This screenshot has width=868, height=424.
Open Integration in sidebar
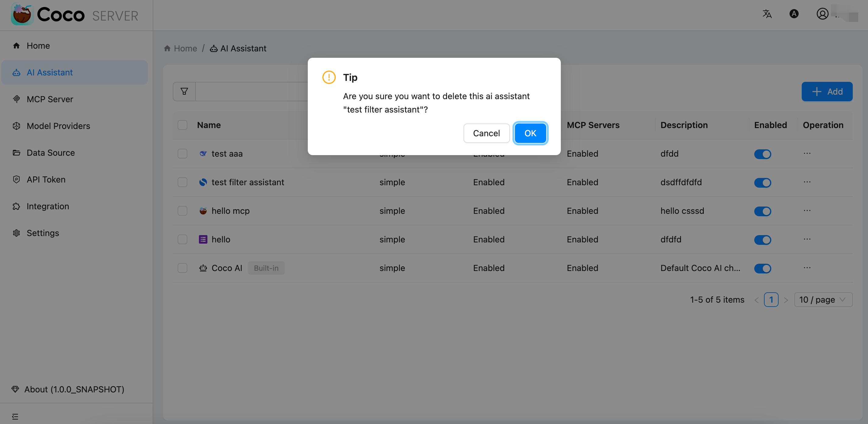[x=75, y=206]
